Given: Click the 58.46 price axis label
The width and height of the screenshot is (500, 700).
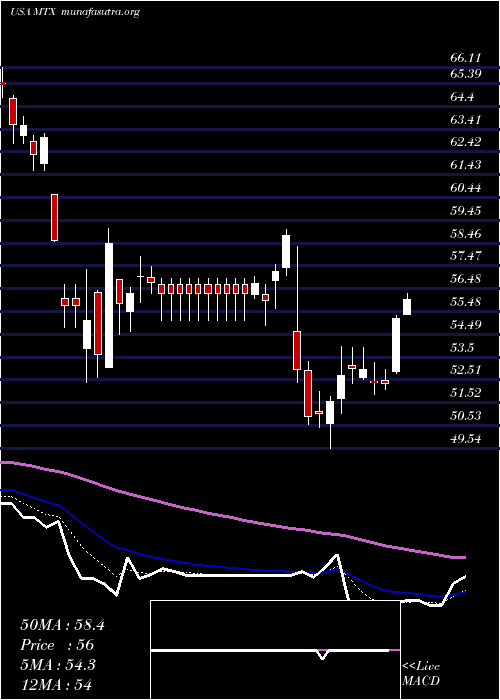Looking at the screenshot, I should pyautogui.click(x=466, y=233).
